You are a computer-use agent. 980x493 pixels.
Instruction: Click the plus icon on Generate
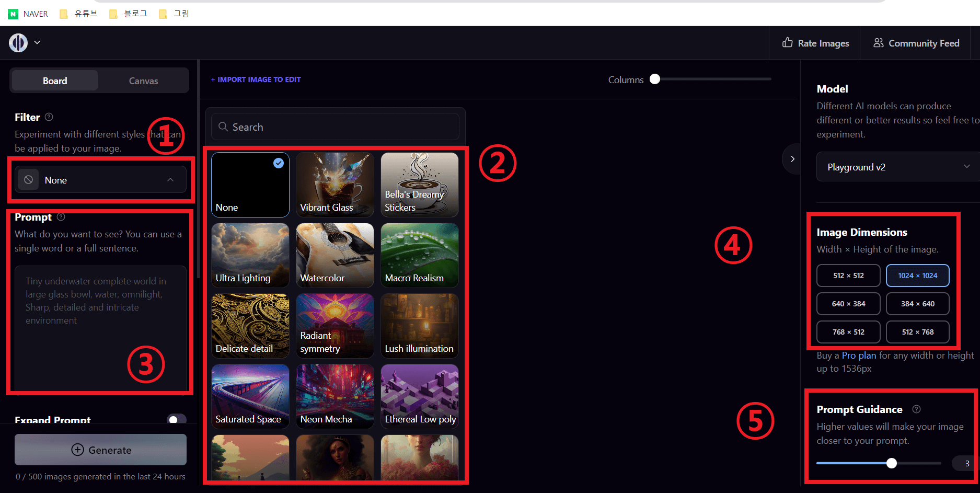pyautogui.click(x=77, y=450)
